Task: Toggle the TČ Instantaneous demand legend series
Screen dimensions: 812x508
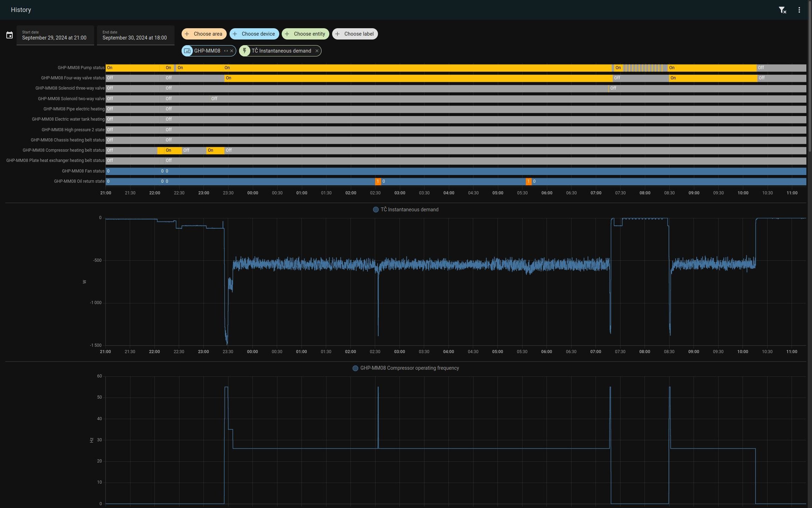Action: 405,210
